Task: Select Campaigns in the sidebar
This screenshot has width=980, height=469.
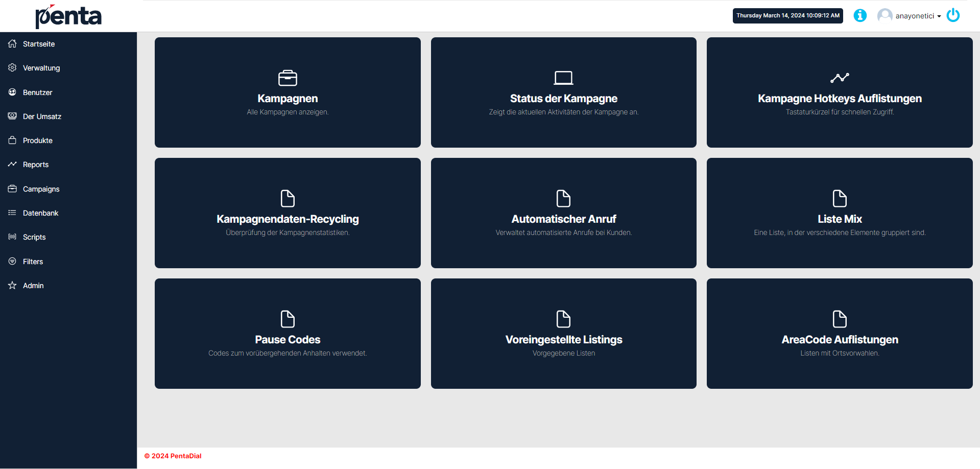Action: click(41, 189)
